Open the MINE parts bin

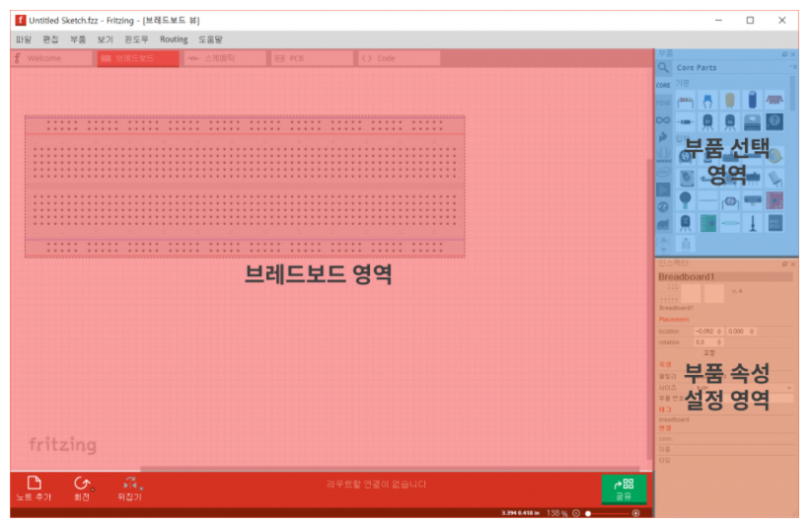click(x=663, y=103)
